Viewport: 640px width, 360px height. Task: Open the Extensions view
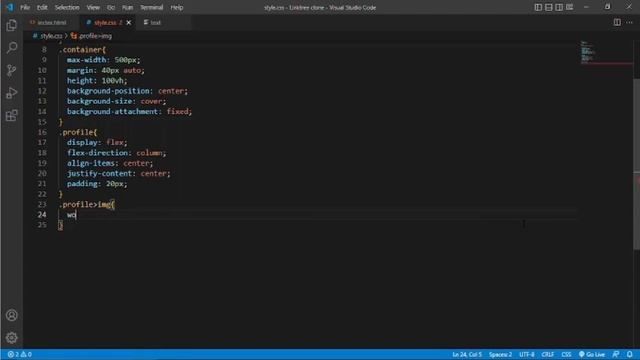12,116
